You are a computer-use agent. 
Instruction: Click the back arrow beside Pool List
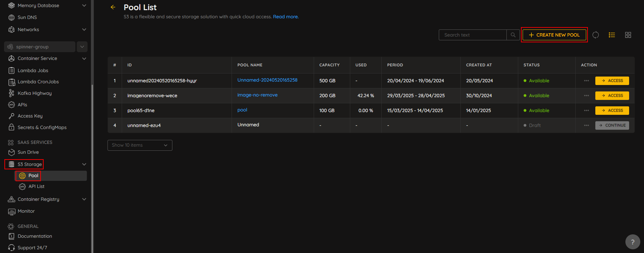pos(113,7)
